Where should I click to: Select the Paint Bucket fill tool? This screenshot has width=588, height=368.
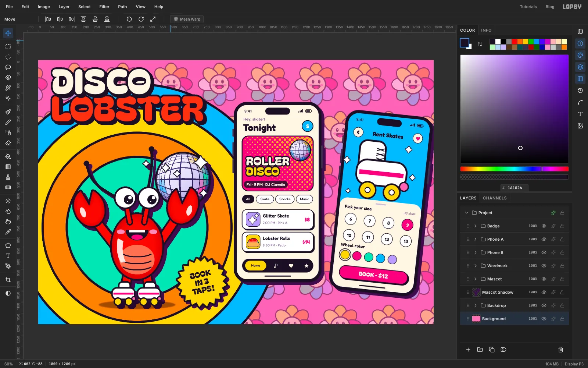tap(8, 156)
